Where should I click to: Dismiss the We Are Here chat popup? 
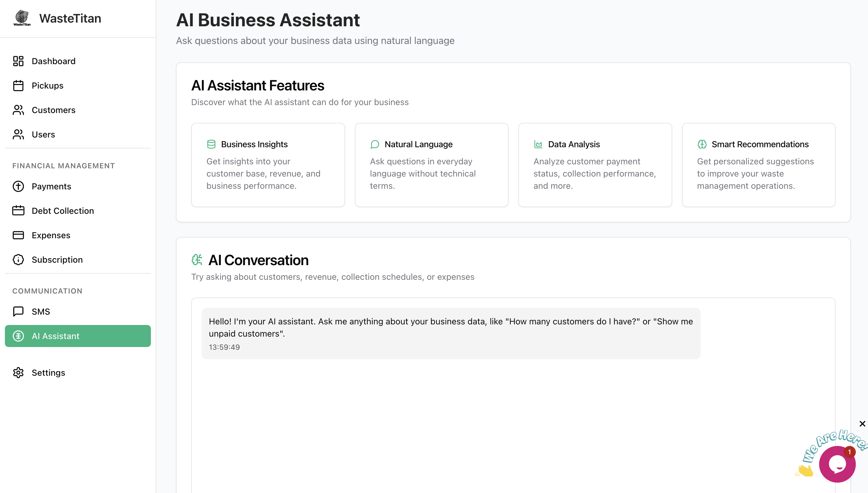point(862,424)
